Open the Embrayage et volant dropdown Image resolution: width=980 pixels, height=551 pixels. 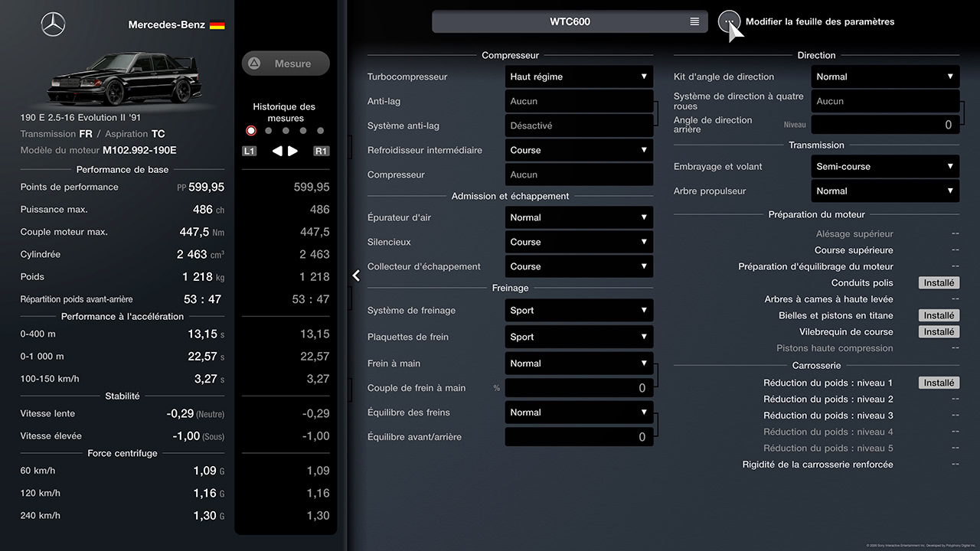pyautogui.click(x=885, y=166)
